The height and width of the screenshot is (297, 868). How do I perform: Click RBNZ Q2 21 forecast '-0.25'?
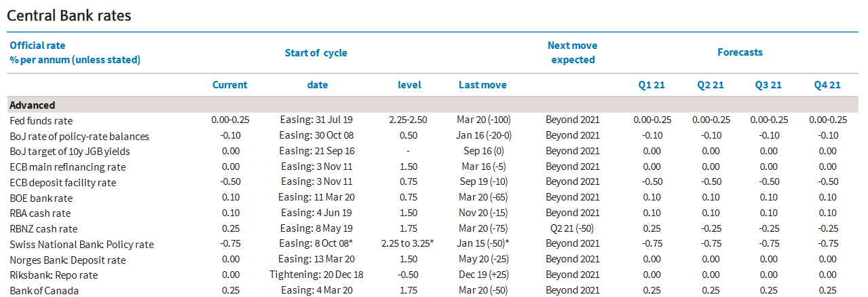point(711,229)
